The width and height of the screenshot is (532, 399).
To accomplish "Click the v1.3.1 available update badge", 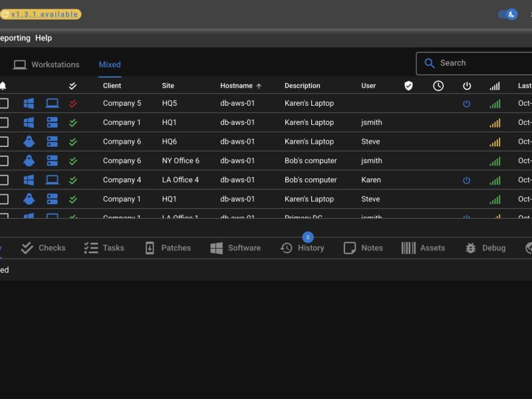I will click(x=41, y=14).
